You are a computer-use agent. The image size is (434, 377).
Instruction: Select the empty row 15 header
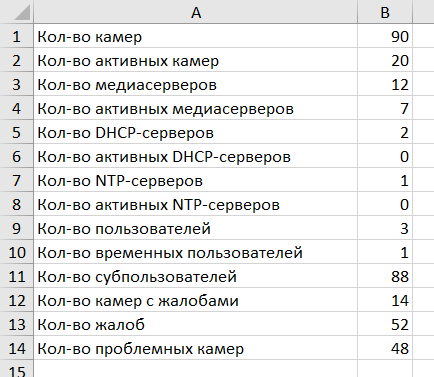pyautogui.click(x=17, y=369)
